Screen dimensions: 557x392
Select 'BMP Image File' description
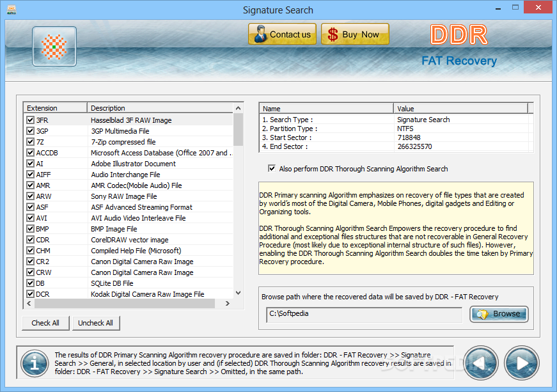point(114,229)
